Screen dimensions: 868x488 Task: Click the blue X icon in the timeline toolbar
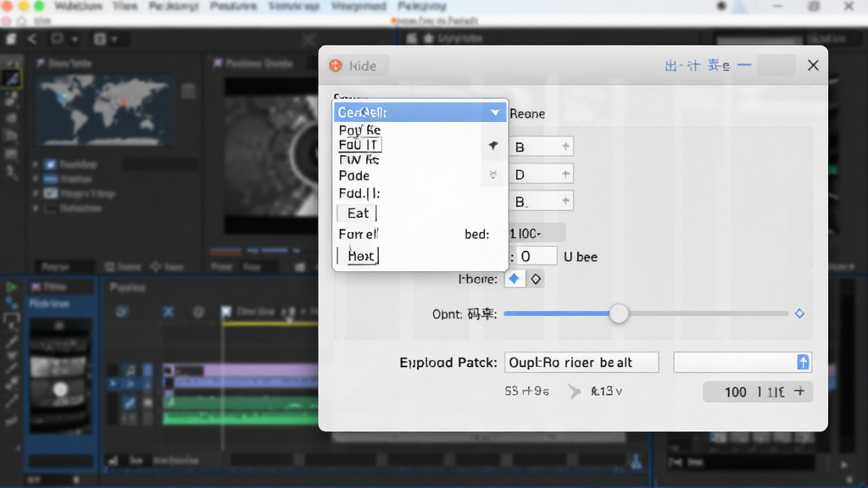pyautogui.click(x=169, y=312)
